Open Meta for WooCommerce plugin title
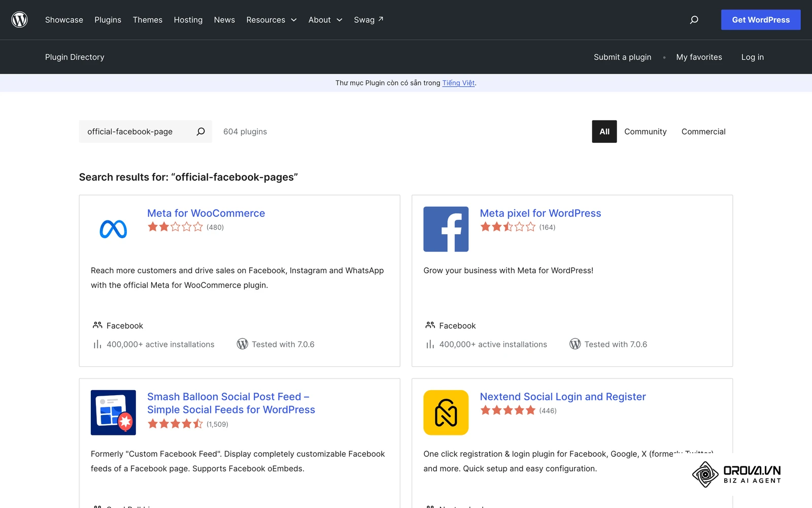The height and width of the screenshot is (508, 812). 206,213
